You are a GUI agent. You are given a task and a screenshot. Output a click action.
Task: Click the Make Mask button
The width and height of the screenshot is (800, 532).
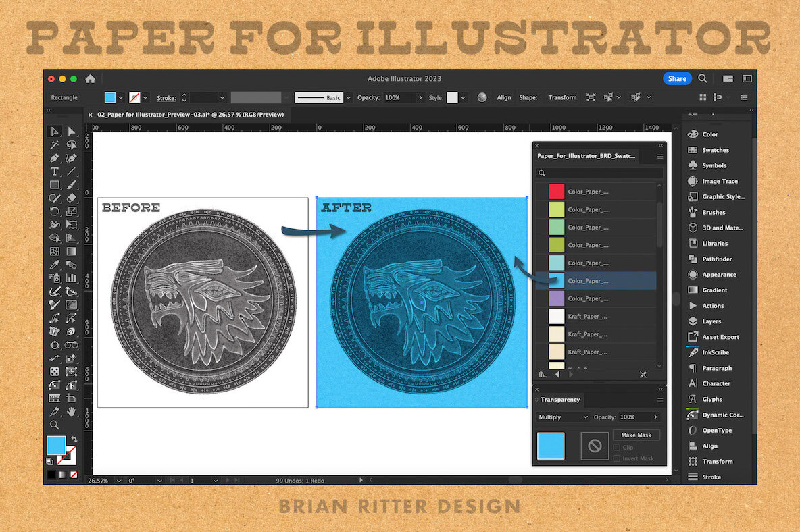[636, 435]
